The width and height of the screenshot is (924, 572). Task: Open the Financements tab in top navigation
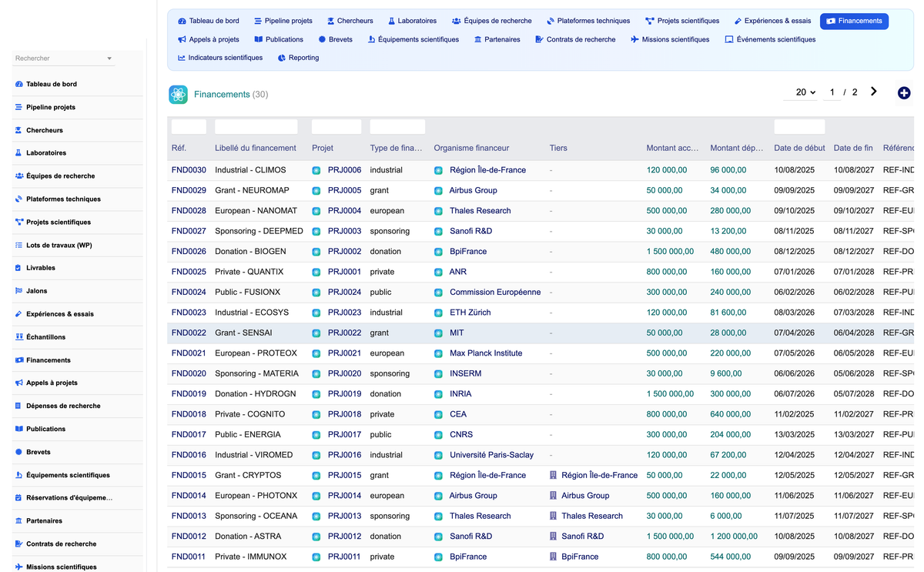854,21
